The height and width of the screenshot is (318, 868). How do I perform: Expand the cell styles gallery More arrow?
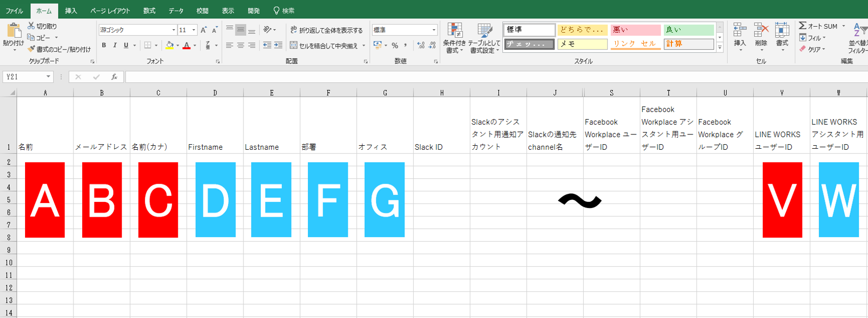(720, 48)
